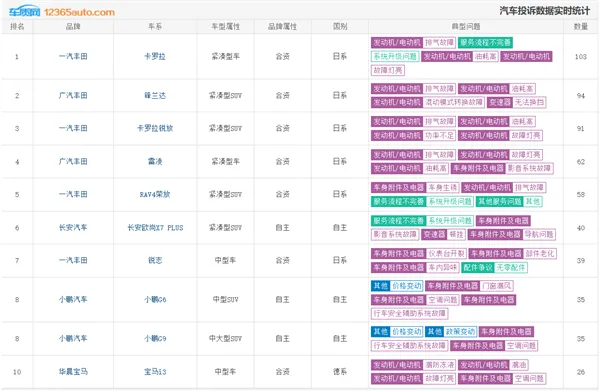This screenshot has height=391, width=600.
Task: Click the 数量 column header
Action: coord(580,26)
